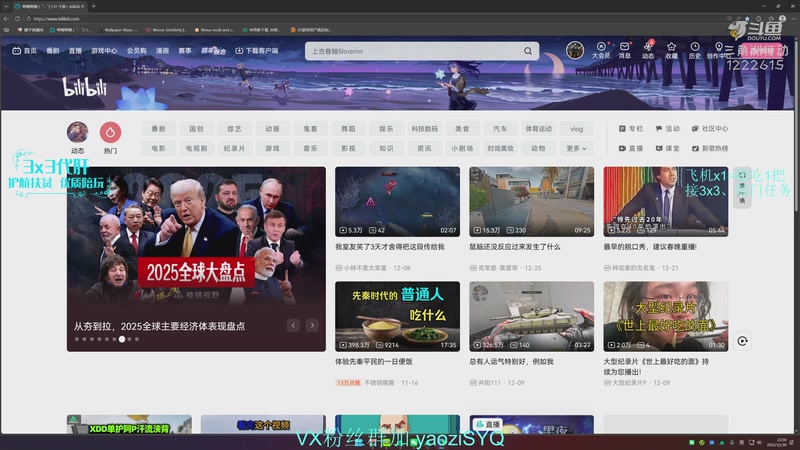Screen dimensions: 800x450
Task: Click the red 热门 flame icon
Action: 110,132
